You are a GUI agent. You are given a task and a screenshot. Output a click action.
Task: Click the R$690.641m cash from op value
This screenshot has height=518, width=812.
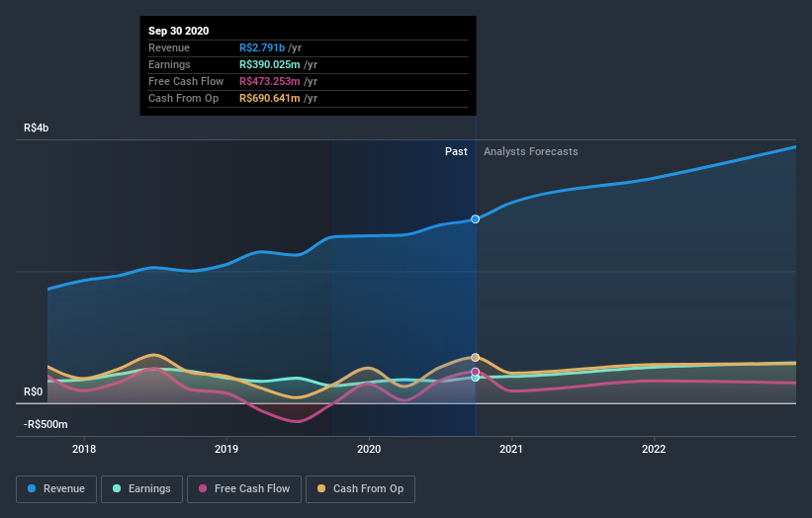(x=270, y=98)
